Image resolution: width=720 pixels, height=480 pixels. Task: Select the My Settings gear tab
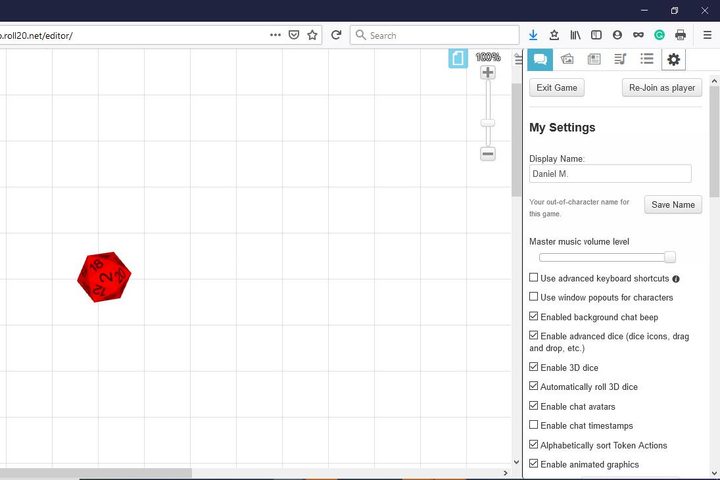tap(673, 60)
